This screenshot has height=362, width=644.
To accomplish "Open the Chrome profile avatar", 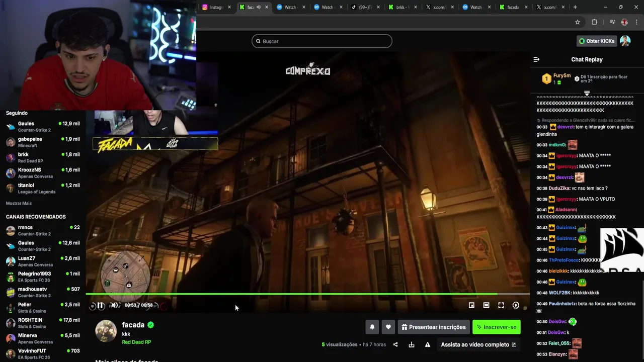I will click(624, 22).
